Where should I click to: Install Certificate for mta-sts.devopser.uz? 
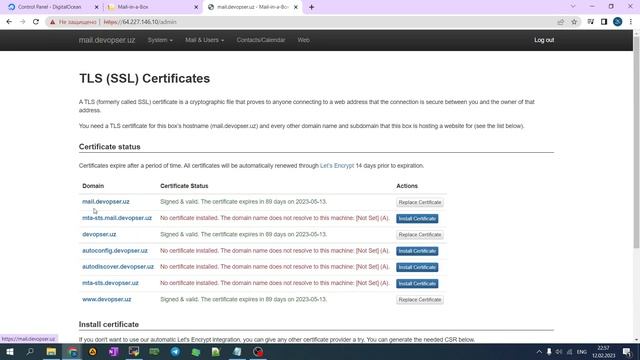(x=417, y=284)
